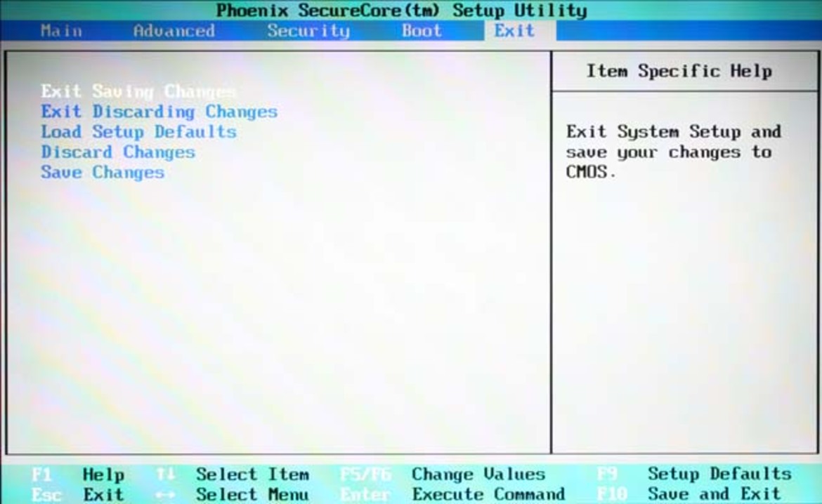The height and width of the screenshot is (504, 822).
Task: Go to the Security tab
Action: tap(308, 31)
